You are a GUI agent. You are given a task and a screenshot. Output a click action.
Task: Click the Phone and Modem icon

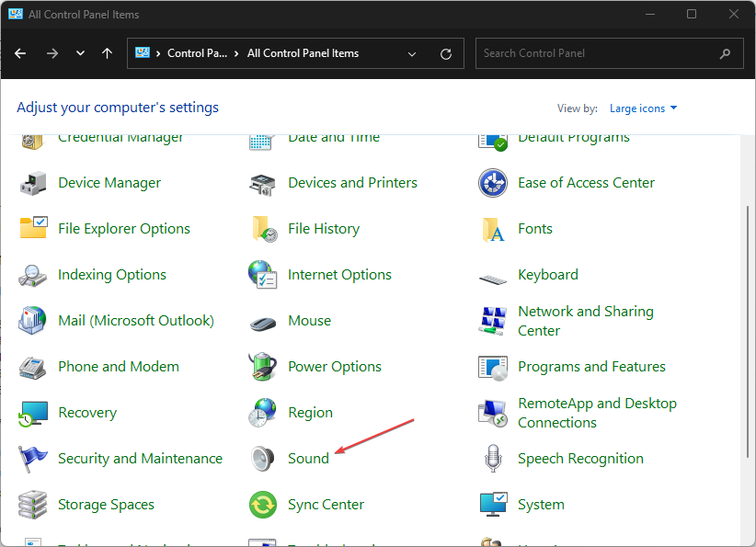33,367
